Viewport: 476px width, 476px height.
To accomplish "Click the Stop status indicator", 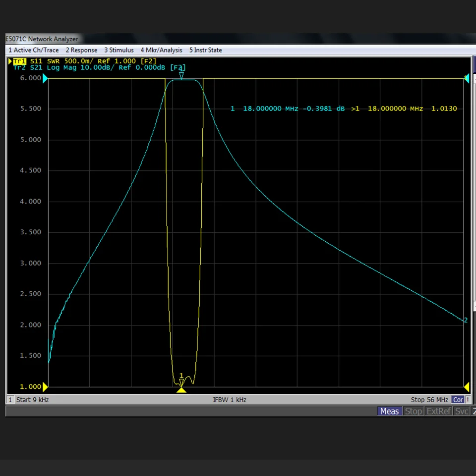I will pos(414,411).
